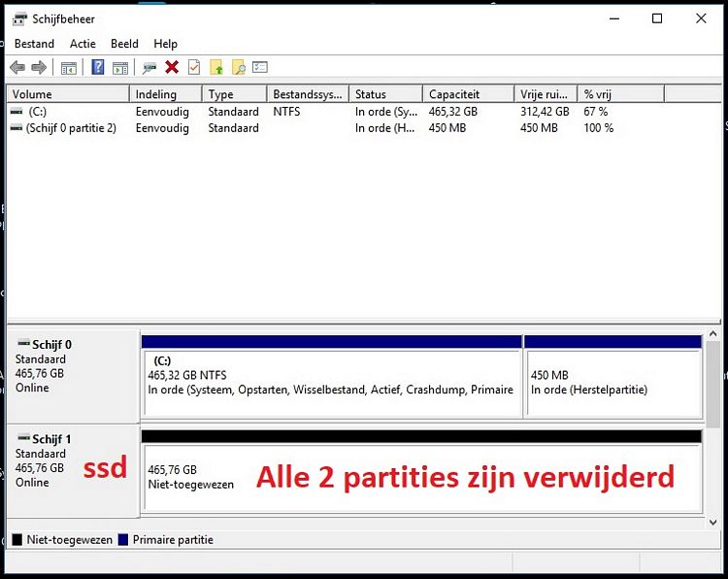The height and width of the screenshot is (579, 728).
Task: Click the 465,32 GB capacity cell
Action: click(x=453, y=112)
